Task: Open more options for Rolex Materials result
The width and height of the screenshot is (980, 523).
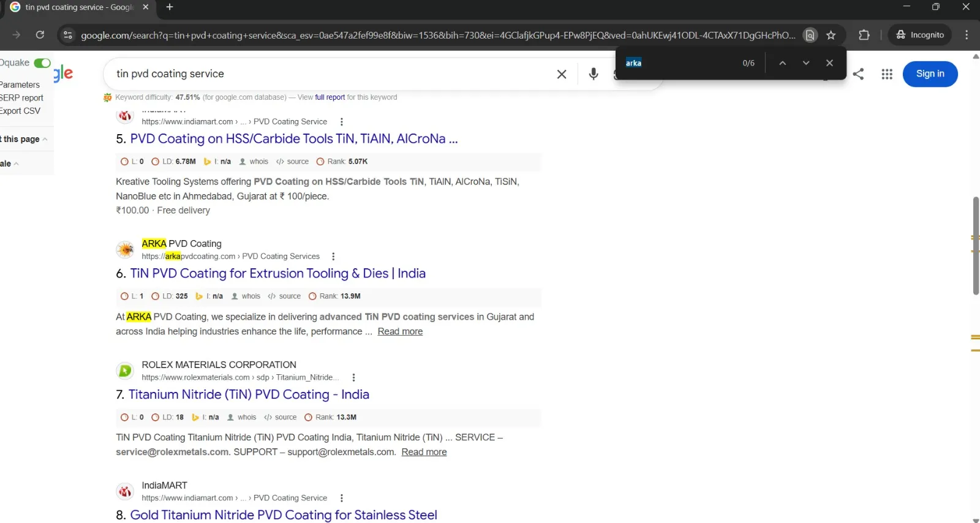Action: (353, 378)
